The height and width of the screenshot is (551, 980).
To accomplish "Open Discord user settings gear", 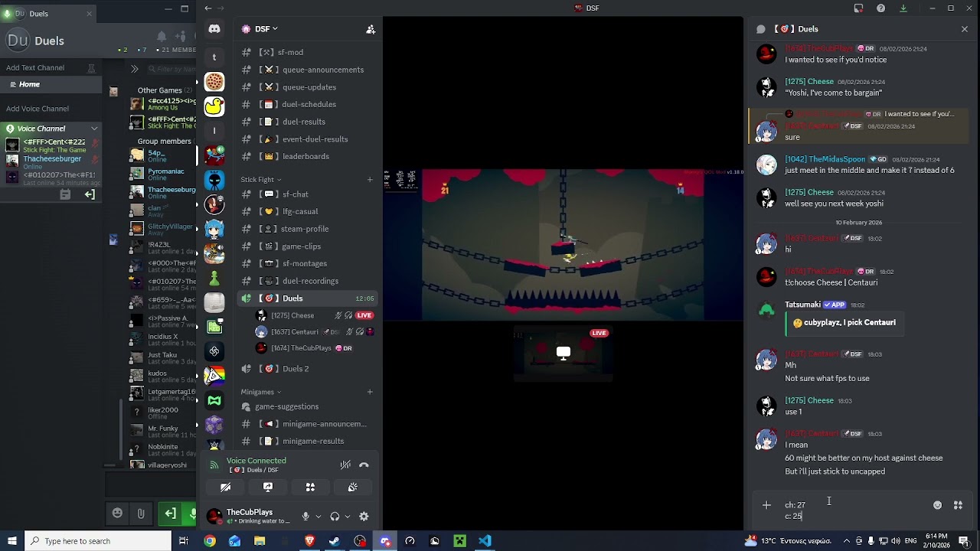I will 364,517.
